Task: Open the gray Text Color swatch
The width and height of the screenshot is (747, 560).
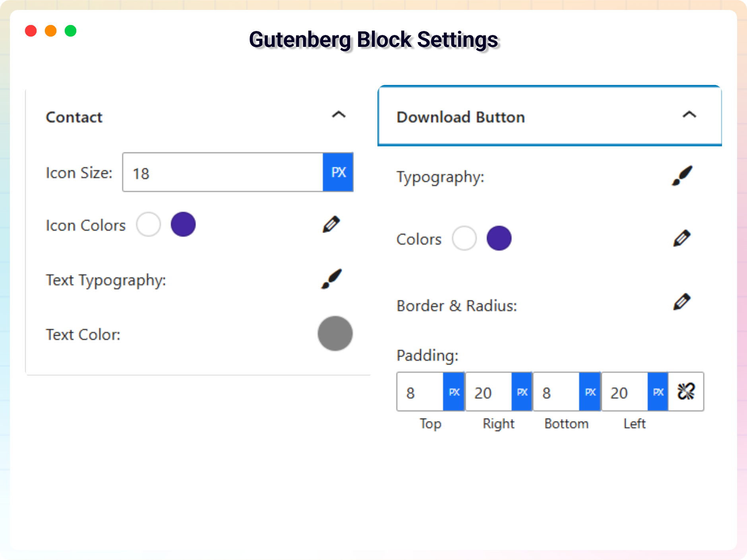Action: [x=335, y=334]
